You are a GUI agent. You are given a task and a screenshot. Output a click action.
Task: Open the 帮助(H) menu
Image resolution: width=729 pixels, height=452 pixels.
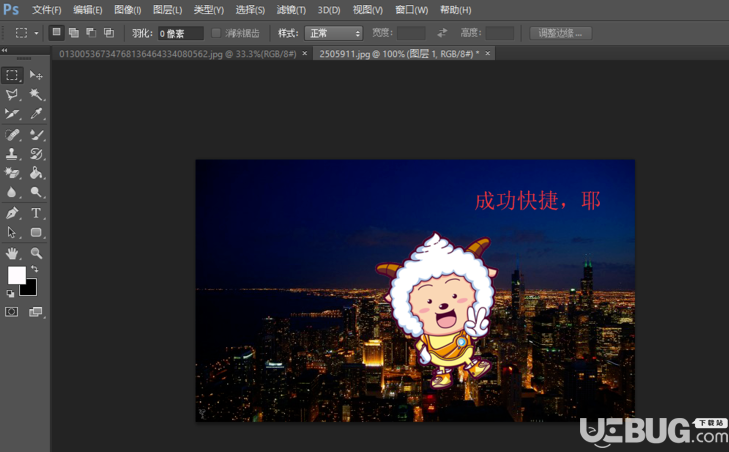click(456, 10)
